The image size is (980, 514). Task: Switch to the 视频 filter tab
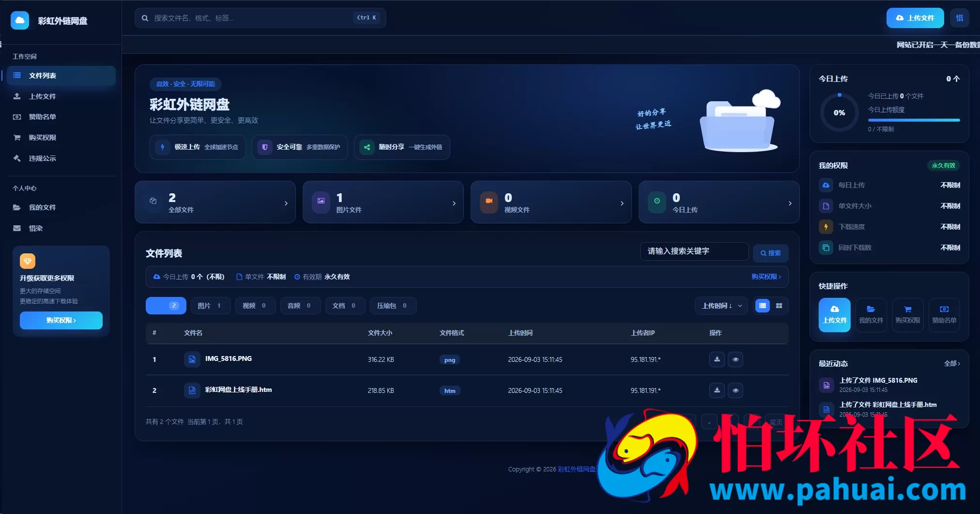pos(255,306)
